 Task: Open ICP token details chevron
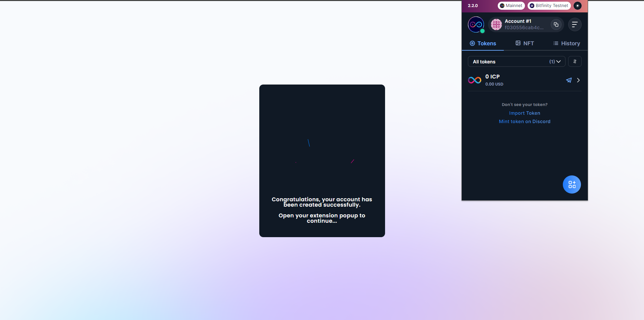click(x=578, y=80)
